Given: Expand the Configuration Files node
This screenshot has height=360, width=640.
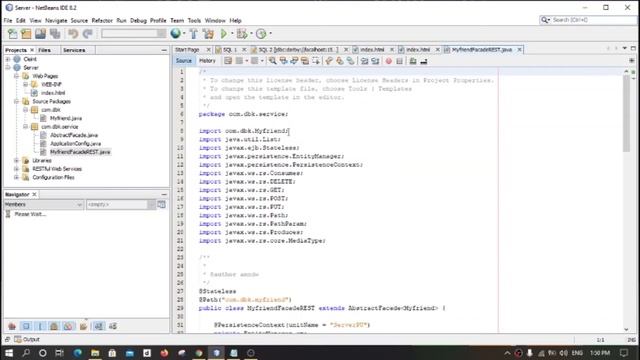Looking at the screenshot, I should coord(17,177).
